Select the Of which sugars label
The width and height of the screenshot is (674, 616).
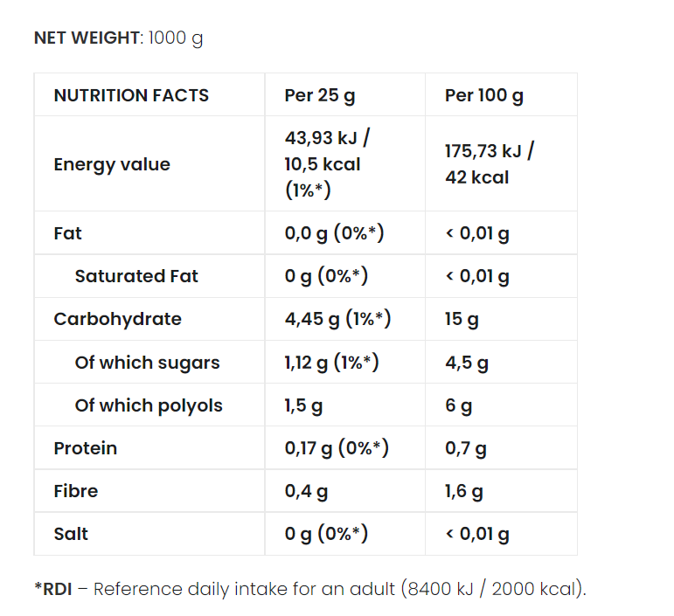[147, 363]
